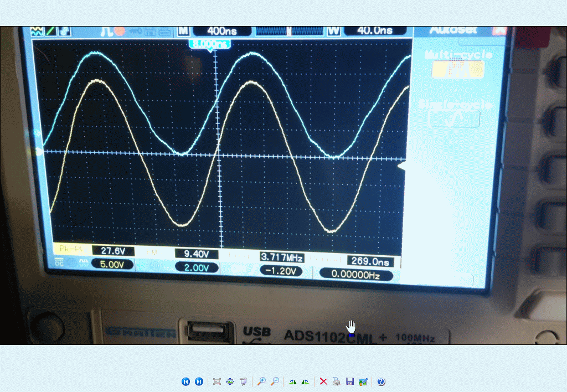The height and width of the screenshot is (392, 567).
Task: Rotate the image counterclockwise
Action: click(x=305, y=381)
